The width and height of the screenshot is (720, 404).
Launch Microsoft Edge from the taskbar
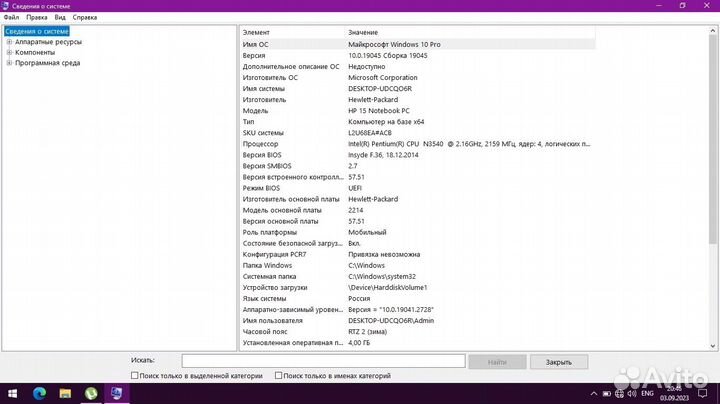click(40, 394)
